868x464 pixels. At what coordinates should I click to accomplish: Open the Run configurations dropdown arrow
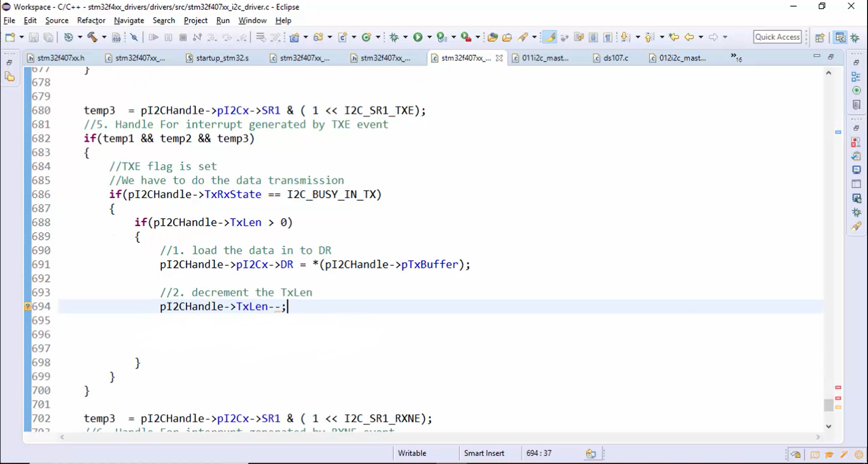[x=429, y=37]
